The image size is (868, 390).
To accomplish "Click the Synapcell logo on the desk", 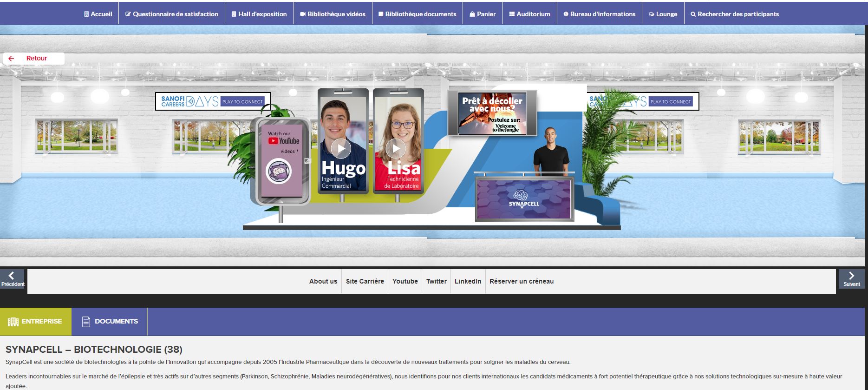I will [x=523, y=199].
